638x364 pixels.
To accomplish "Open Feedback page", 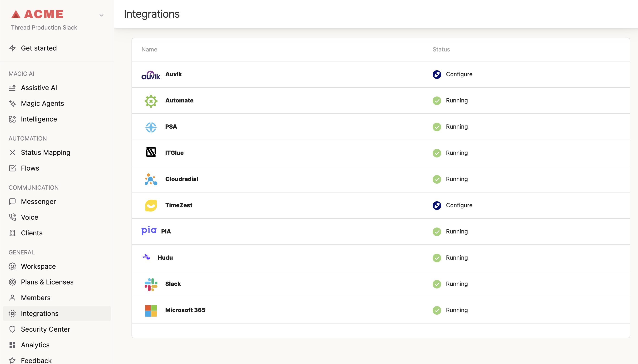I will (36, 360).
